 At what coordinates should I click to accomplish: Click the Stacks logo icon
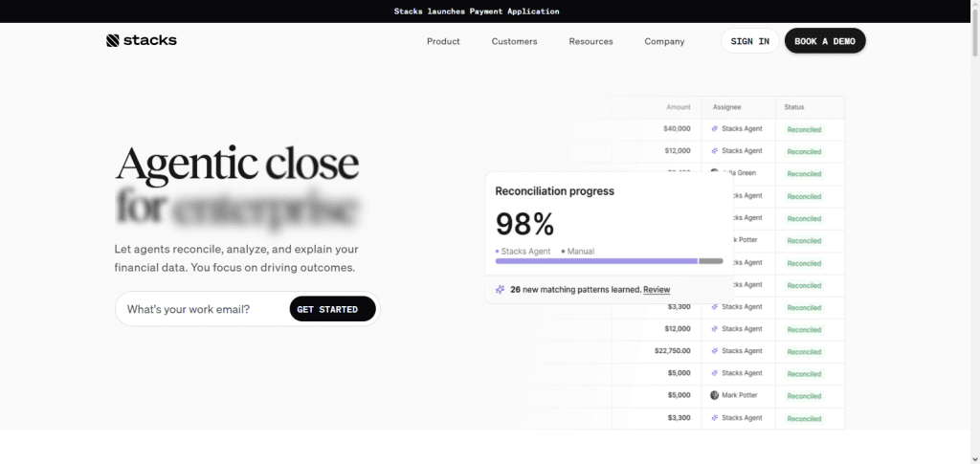point(113,40)
